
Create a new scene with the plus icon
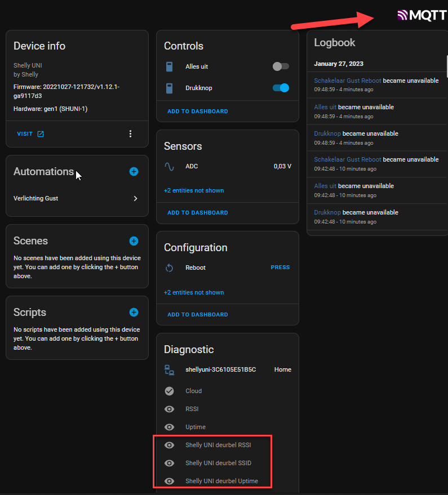(134, 241)
